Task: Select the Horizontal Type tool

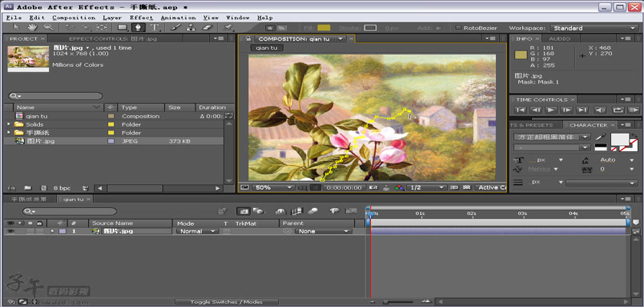Action: click(154, 28)
